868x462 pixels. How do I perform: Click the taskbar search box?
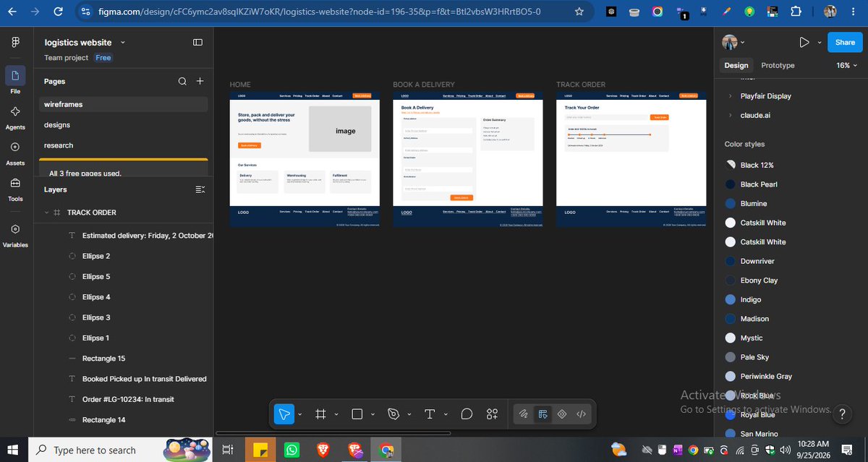click(x=121, y=450)
